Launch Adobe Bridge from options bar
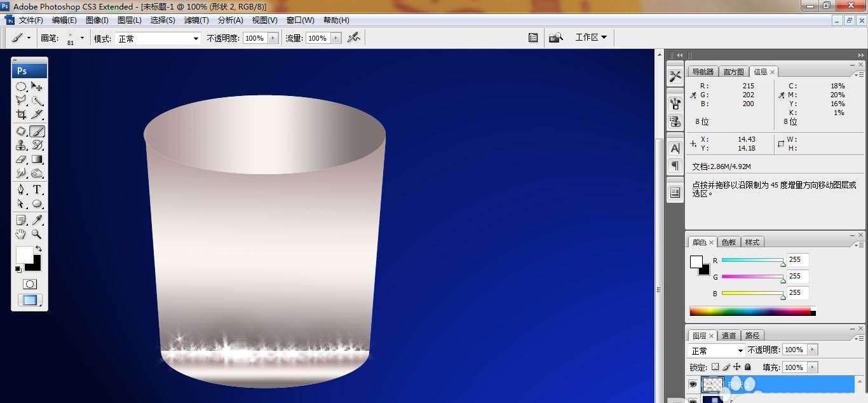 click(556, 38)
